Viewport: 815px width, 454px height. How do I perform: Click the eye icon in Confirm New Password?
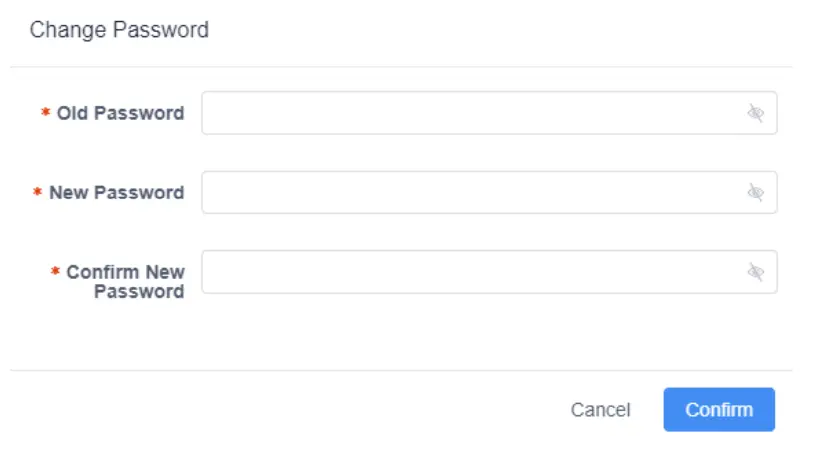(755, 272)
